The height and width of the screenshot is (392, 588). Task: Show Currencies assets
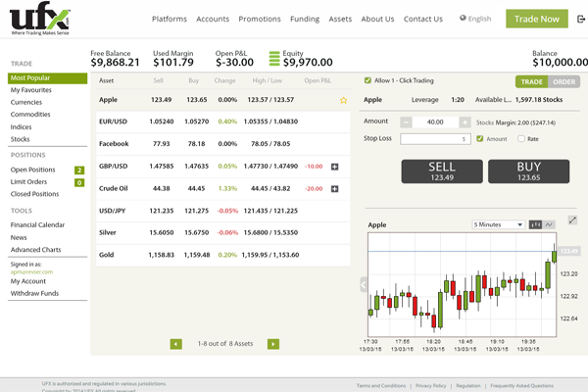[x=26, y=102]
